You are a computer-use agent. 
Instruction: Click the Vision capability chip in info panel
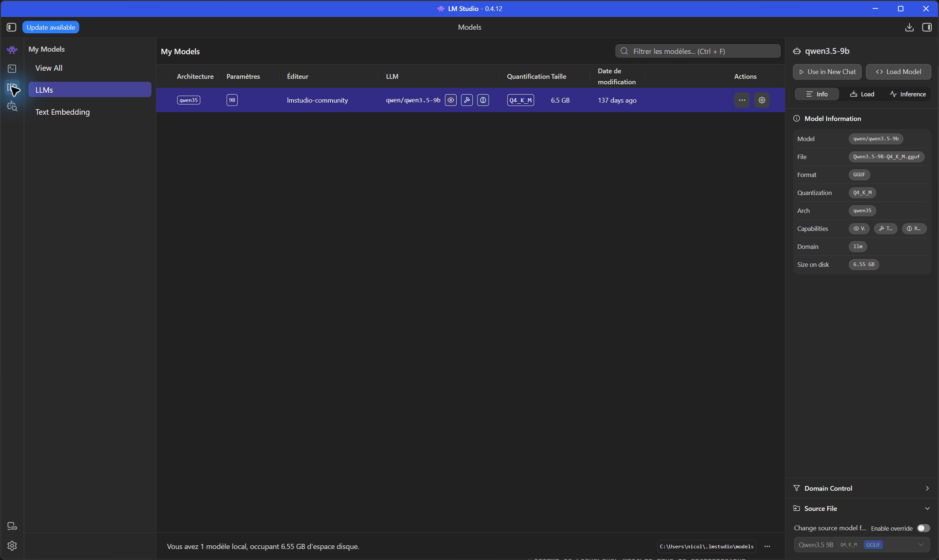tap(859, 229)
